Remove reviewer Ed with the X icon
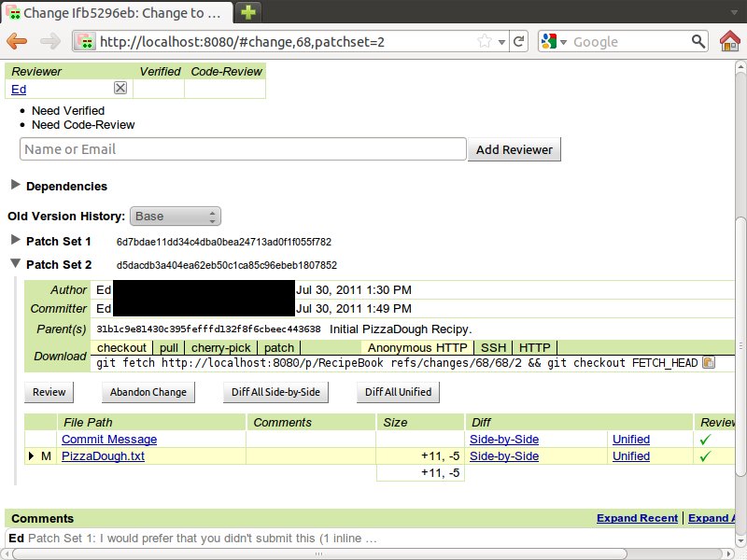 coord(120,88)
